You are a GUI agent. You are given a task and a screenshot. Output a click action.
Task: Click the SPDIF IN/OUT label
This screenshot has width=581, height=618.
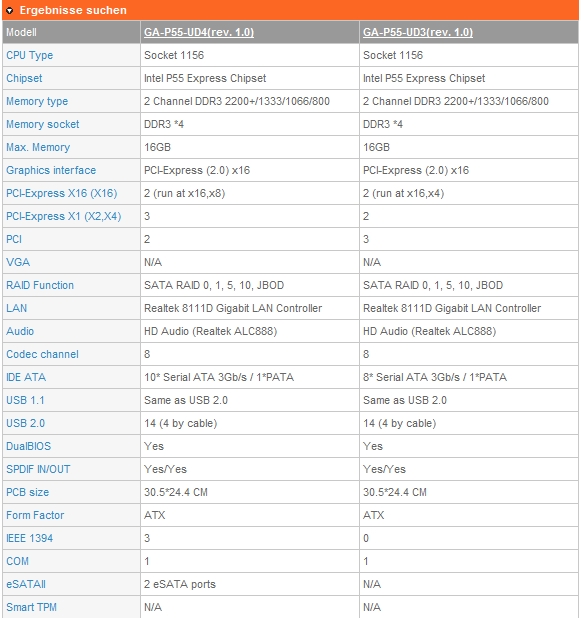(38, 469)
